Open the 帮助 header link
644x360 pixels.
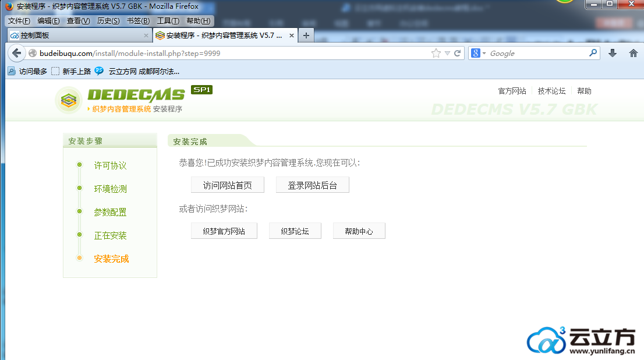(584, 91)
